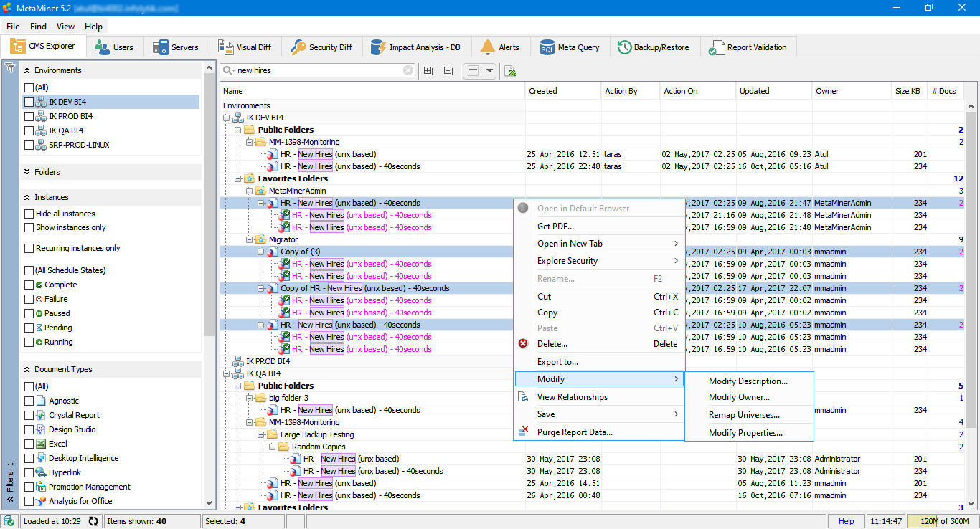Click the database status icon at bottom left

[x=9, y=521]
